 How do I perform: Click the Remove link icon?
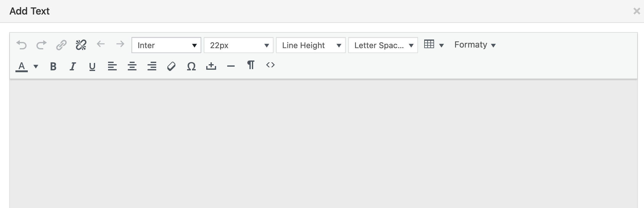[81, 45]
